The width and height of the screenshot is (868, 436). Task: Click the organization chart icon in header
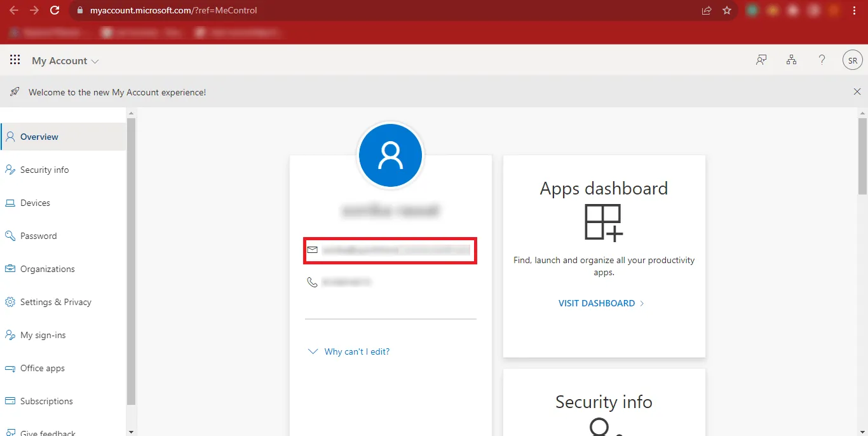pyautogui.click(x=791, y=60)
